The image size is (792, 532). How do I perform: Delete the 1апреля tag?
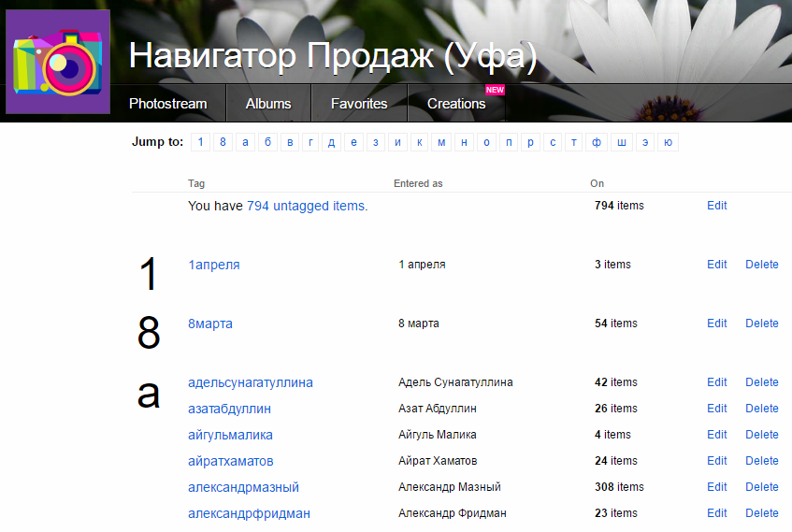[761, 265]
